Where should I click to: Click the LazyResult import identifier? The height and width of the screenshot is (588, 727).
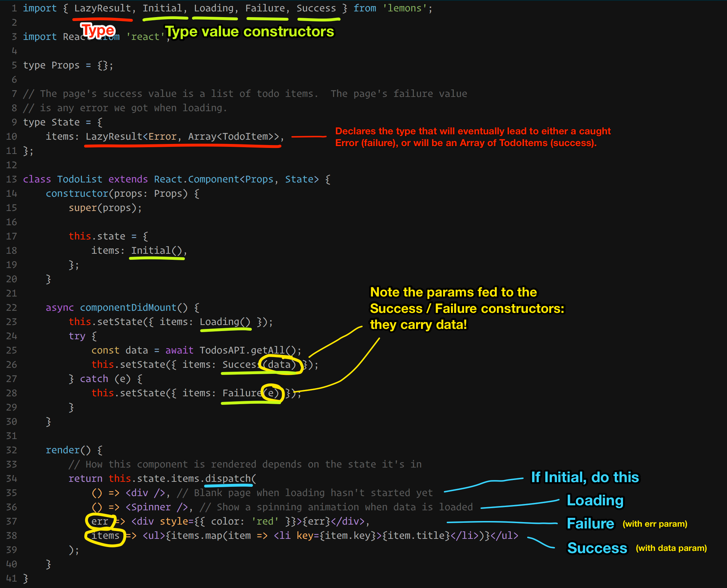click(x=103, y=8)
